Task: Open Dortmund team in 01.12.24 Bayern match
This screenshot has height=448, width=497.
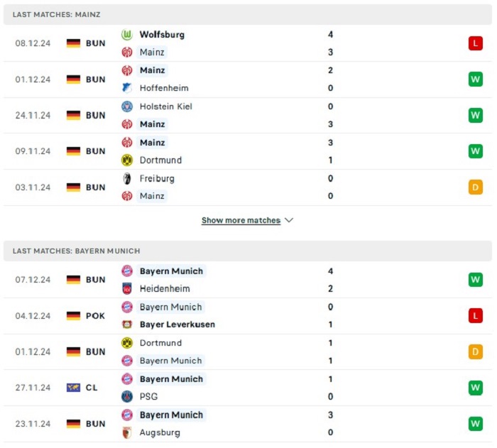Action: (160, 343)
